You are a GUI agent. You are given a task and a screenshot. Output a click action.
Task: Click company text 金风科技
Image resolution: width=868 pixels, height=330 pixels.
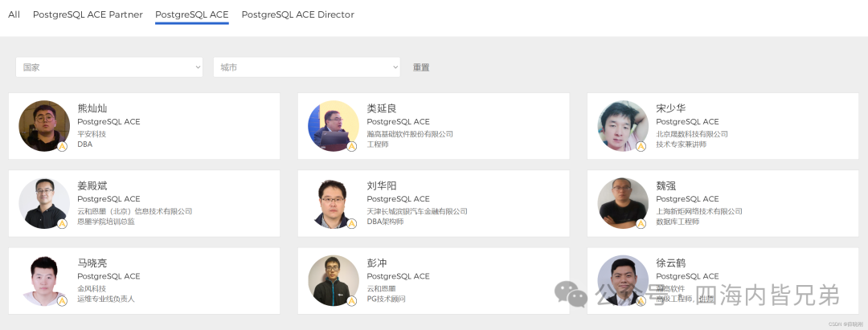pos(92,288)
